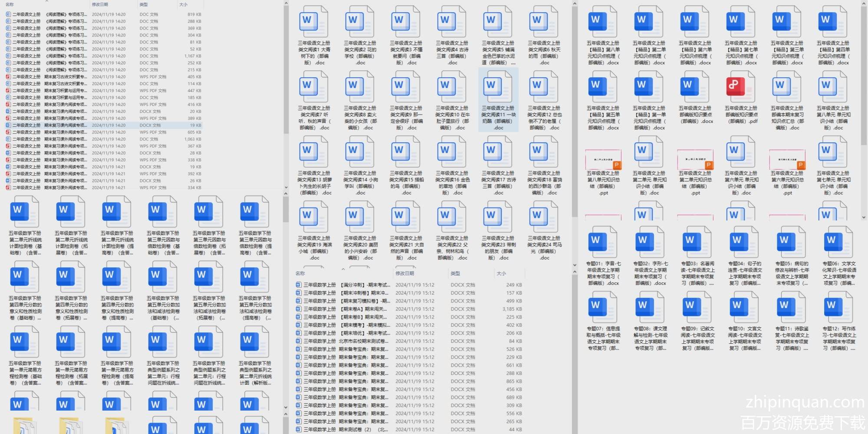Open 三年级类文阅读1 大青树下的 doc

314,22
